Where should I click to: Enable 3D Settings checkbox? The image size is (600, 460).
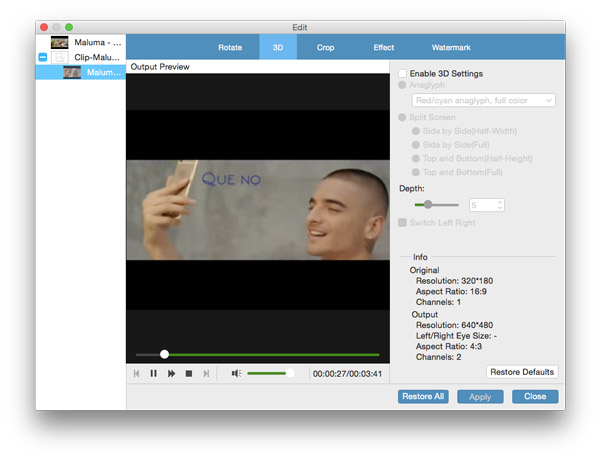402,73
